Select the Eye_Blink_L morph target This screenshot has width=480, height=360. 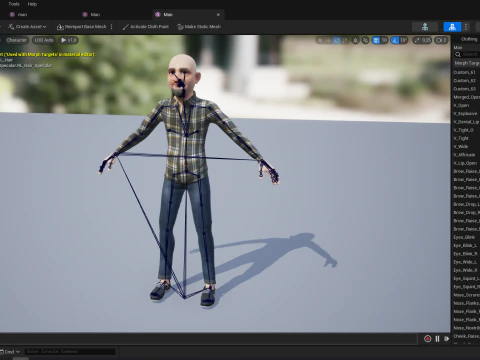[465, 246]
